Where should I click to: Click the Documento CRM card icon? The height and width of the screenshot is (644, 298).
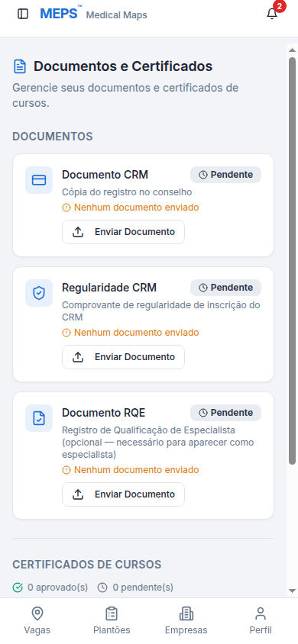(39, 180)
